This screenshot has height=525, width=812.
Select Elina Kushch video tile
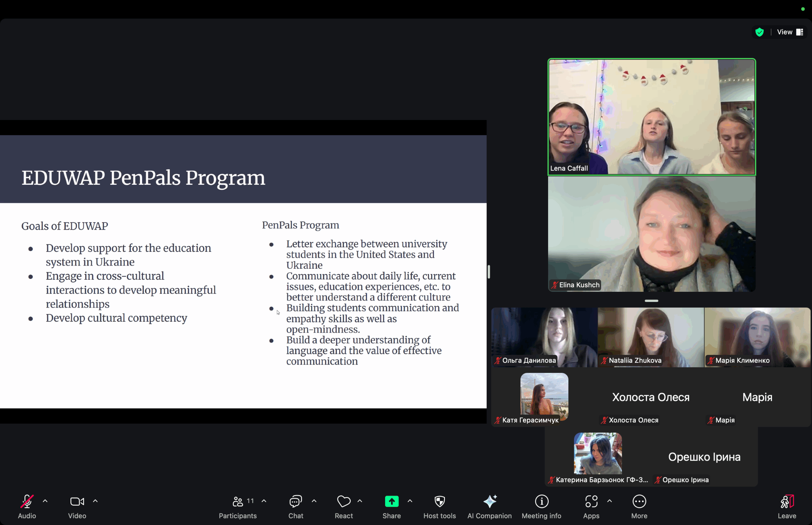[x=651, y=234]
